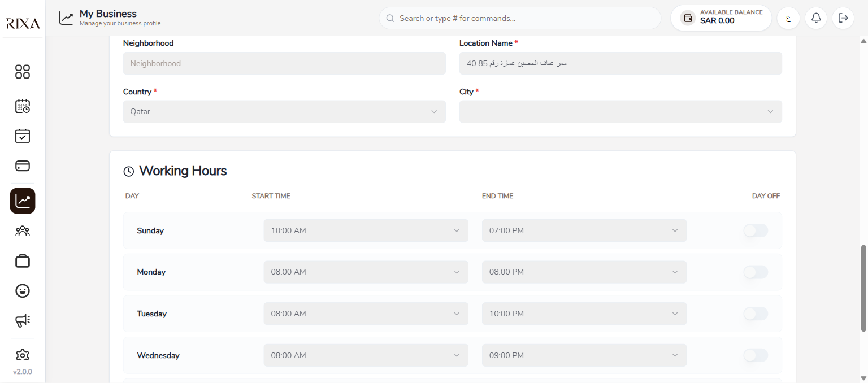Open the team people icon in sidebar
The image size is (868, 383).
tap(23, 231)
